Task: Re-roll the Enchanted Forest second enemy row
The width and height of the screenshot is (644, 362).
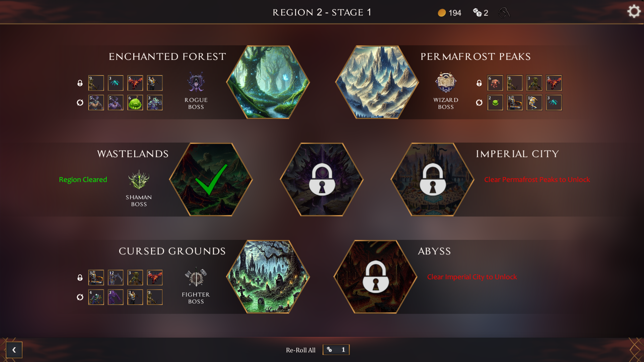Action: pyautogui.click(x=80, y=103)
